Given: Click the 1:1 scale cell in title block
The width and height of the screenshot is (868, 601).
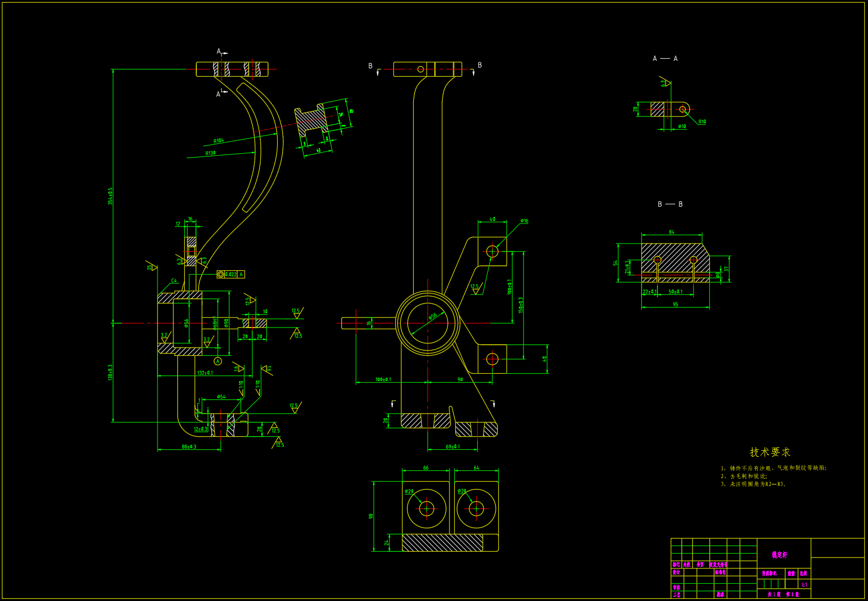Looking at the screenshot, I should [804, 585].
